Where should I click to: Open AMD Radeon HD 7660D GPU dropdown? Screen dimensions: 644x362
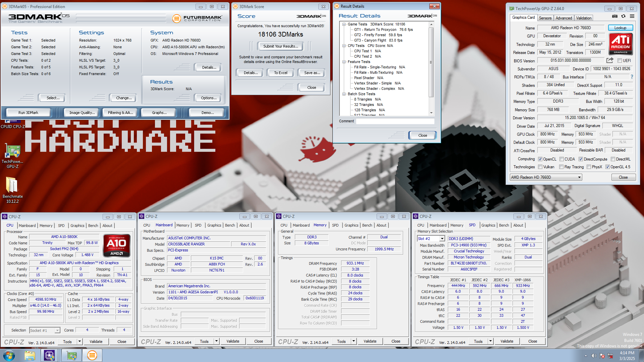pos(546,177)
